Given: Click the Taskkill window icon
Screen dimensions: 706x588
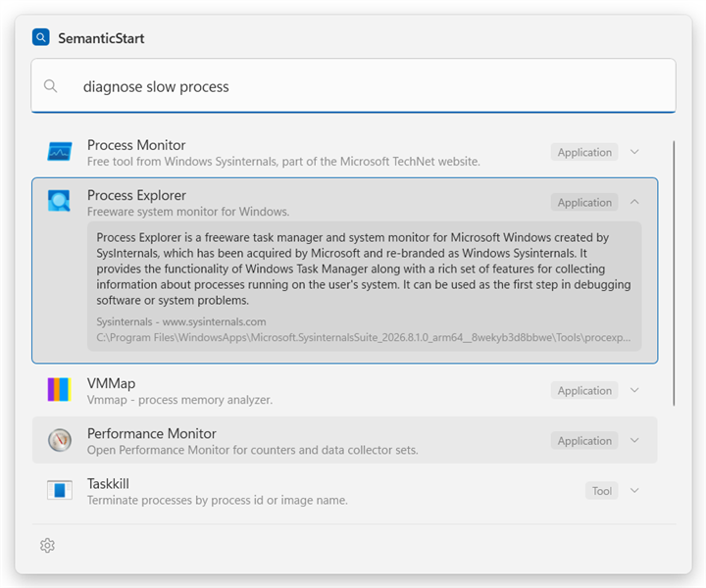Looking at the screenshot, I should click(60, 490).
